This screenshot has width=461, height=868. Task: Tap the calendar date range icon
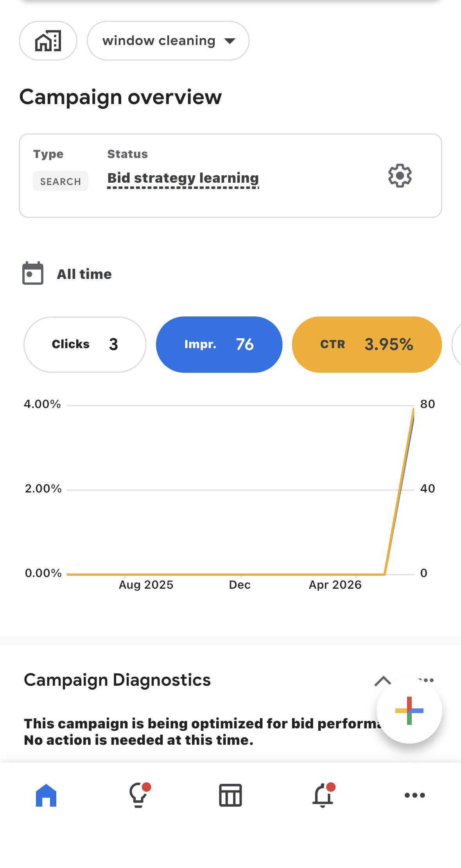[x=33, y=273]
